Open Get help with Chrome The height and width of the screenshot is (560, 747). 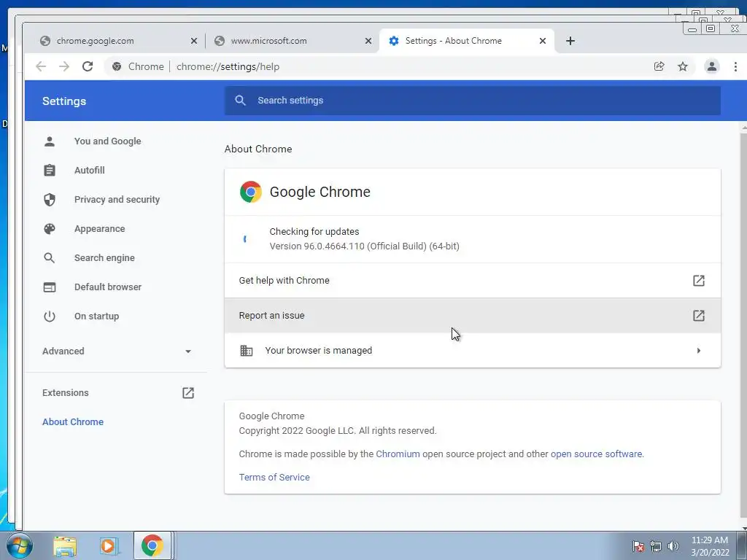(x=472, y=281)
